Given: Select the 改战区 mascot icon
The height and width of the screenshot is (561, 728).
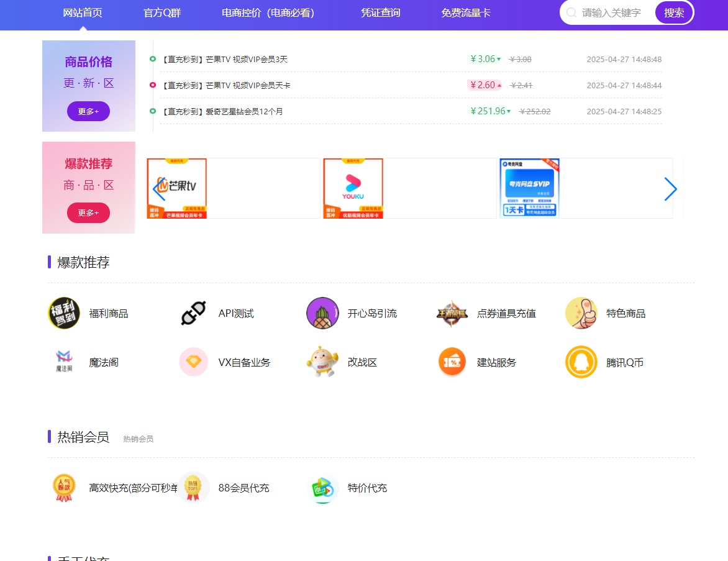Looking at the screenshot, I should tap(322, 362).
